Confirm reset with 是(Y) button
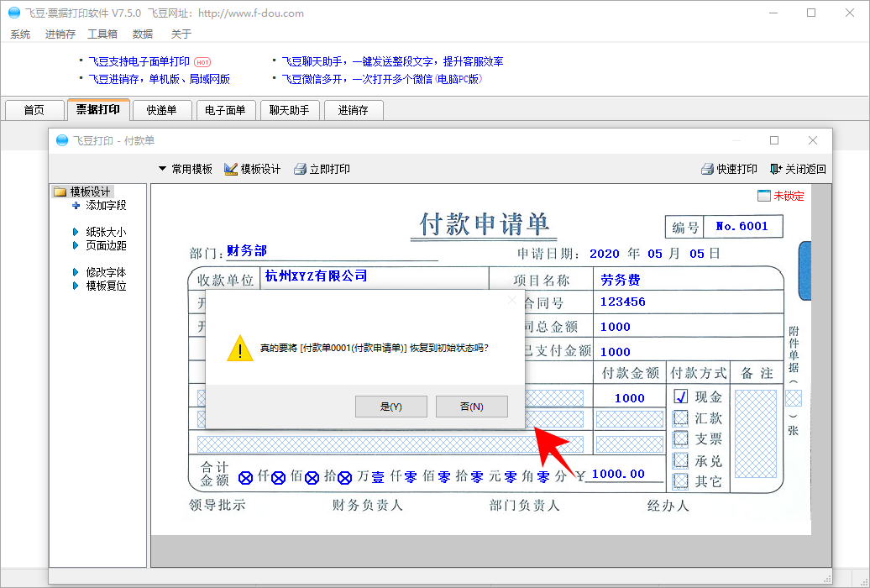 [391, 407]
